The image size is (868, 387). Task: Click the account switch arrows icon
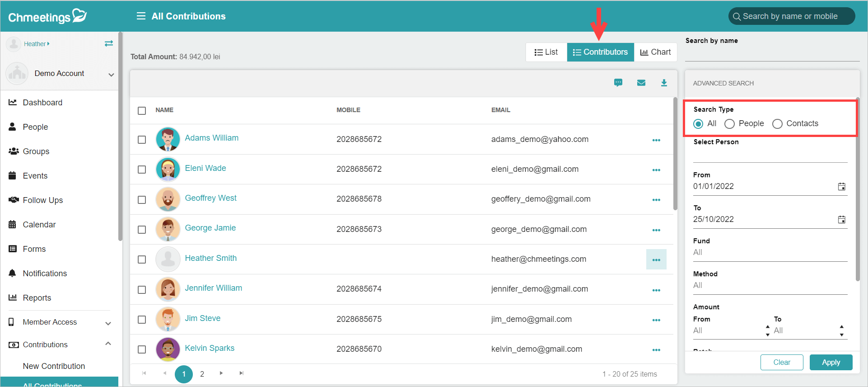(x=109, y=43)
